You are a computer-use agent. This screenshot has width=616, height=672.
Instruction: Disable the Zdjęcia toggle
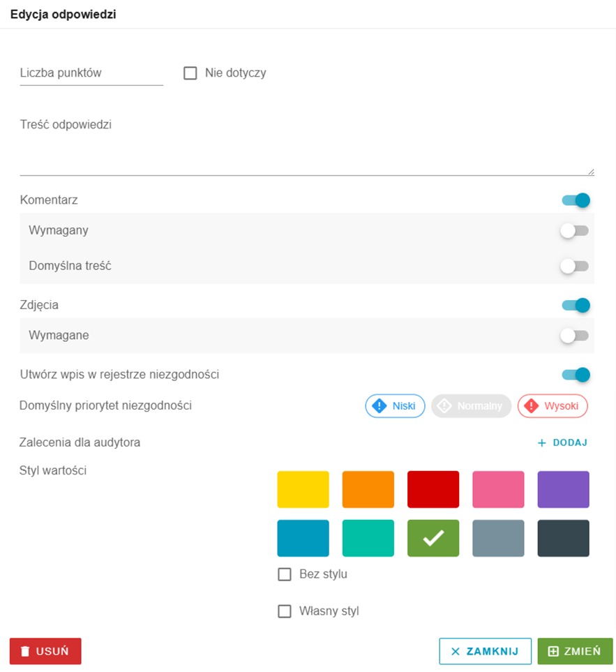click(x=576, y=305)
